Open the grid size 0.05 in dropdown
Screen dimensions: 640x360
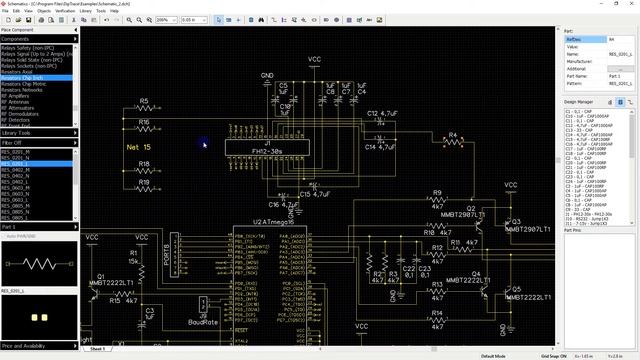pyautogui.click(x=204, y=20)
